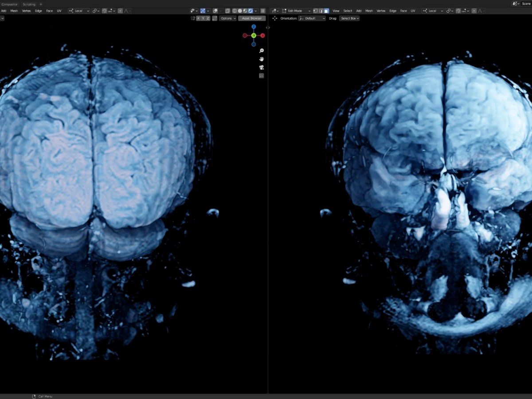Open the Asset Browser
Viewport: 532px width, 399px height.
point(252,18)
